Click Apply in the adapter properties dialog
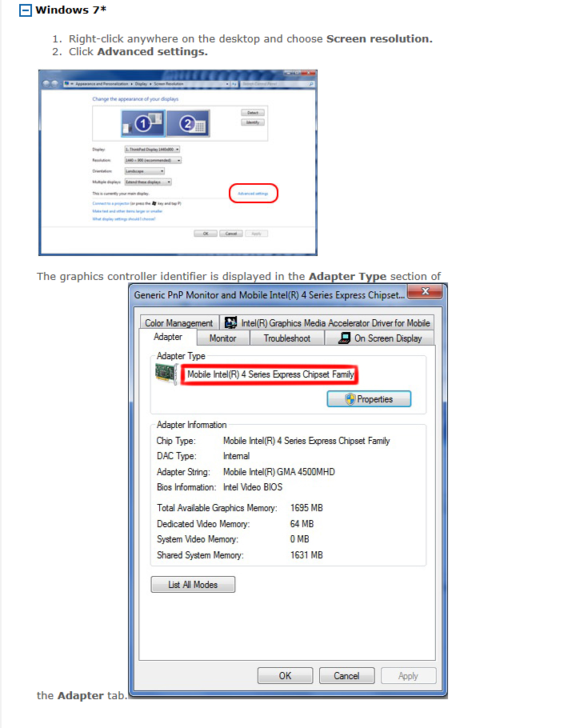The image size is (580, 728). click(408, 675)
